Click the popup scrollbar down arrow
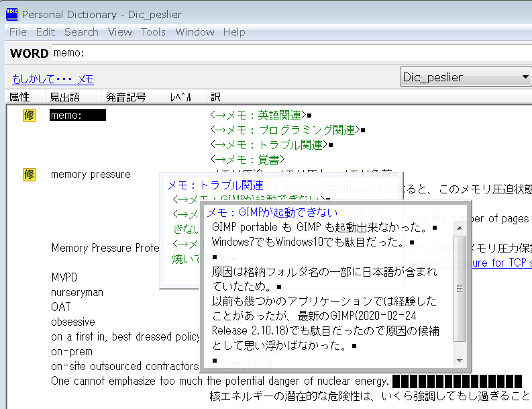The width and height of the screenshot is (532, 409). pyautogui.click(x=460, y=361)
